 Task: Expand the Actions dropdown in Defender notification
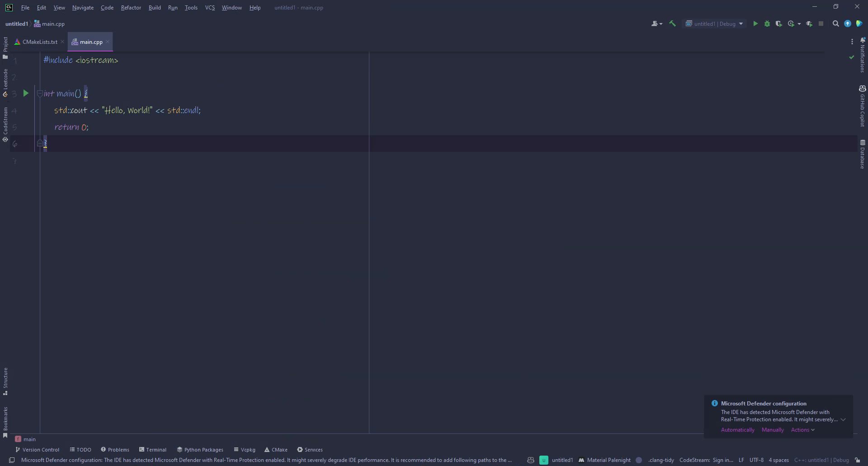point(802,430)
